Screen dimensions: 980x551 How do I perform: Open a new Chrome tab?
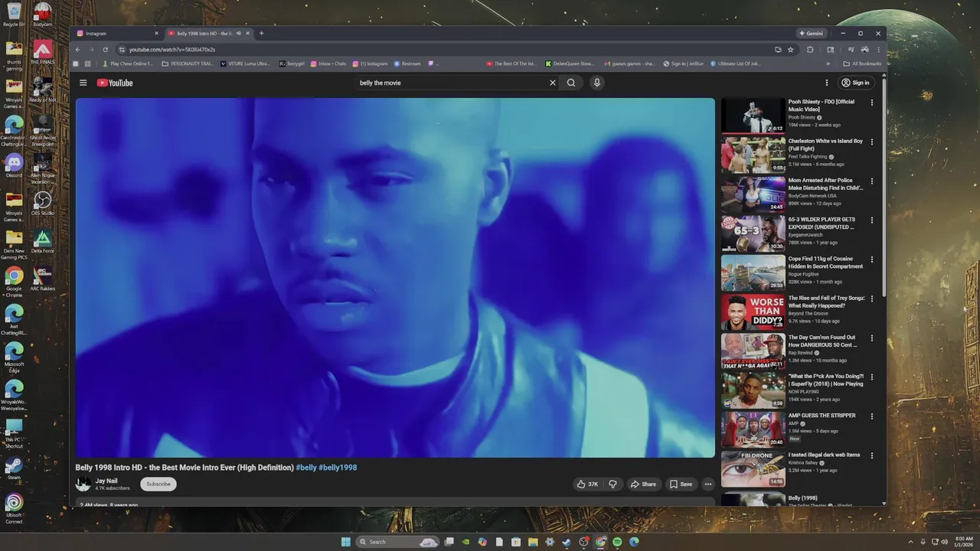[261, 34]
